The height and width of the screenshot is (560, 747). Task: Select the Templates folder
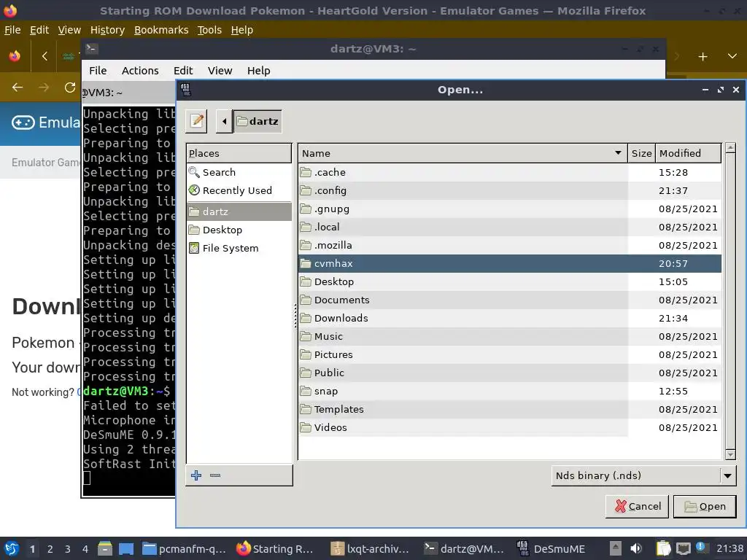tap(510, 410)
